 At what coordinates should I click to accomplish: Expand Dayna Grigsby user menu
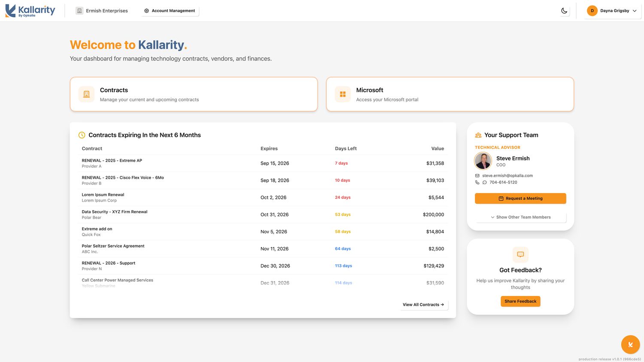click(x=612, y=11)
